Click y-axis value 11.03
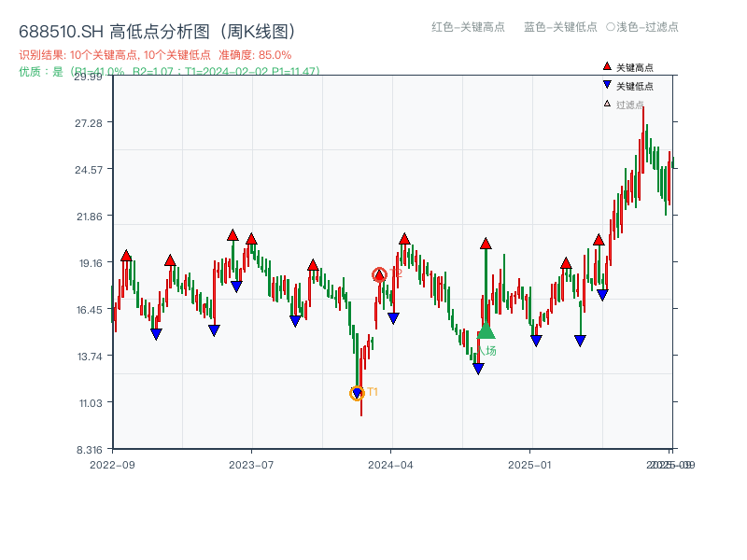 point(91,403)
